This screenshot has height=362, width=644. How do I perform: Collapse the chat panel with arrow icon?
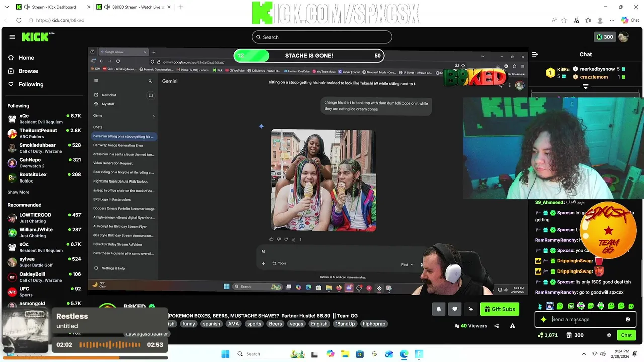click(x=535, y=54)
